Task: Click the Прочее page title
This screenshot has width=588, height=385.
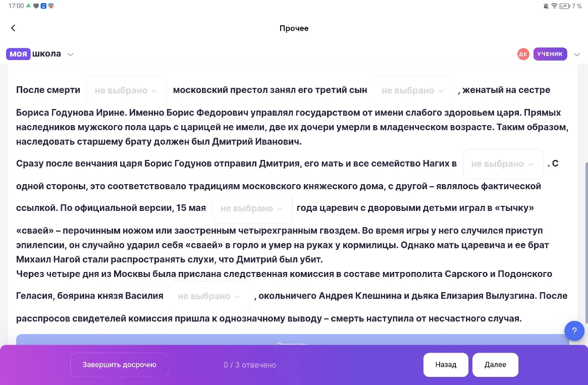Action: click(x=294, y=28)
